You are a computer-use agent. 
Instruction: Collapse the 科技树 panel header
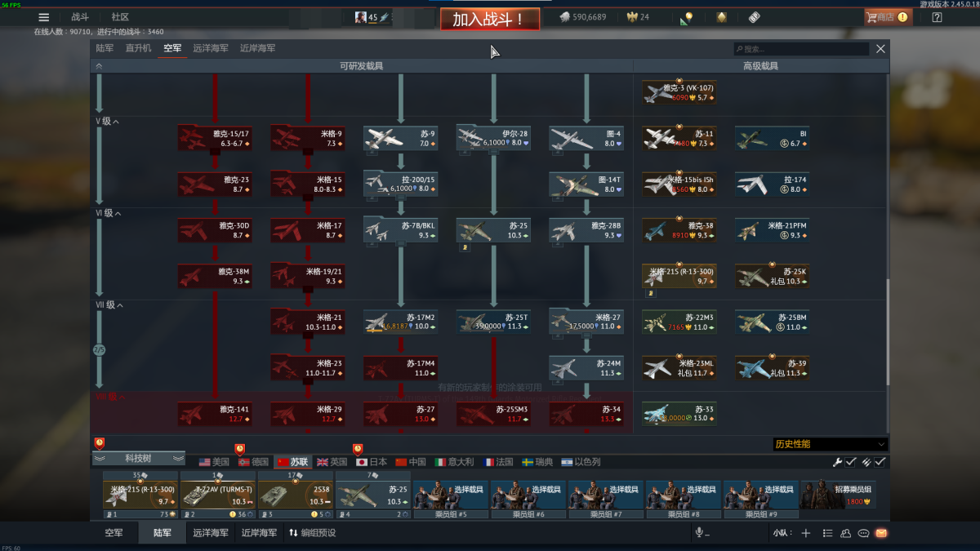click(139, 459)
